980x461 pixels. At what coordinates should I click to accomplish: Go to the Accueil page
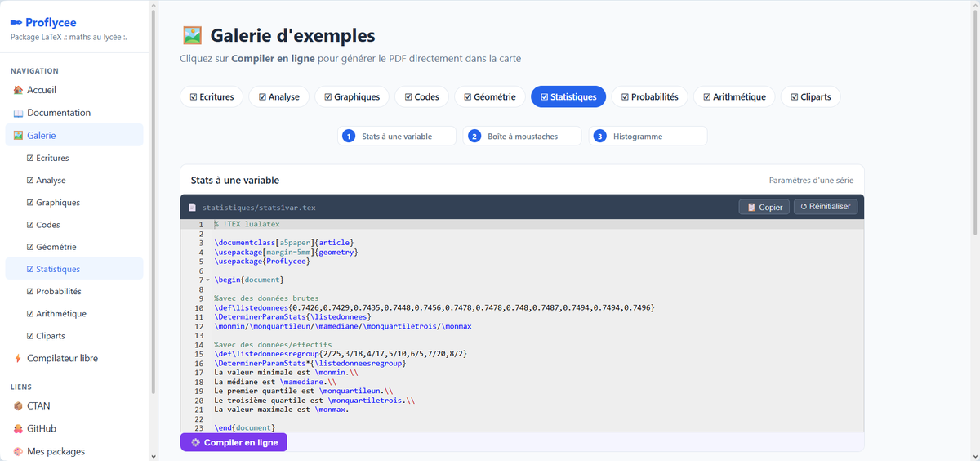coord(74,90)
